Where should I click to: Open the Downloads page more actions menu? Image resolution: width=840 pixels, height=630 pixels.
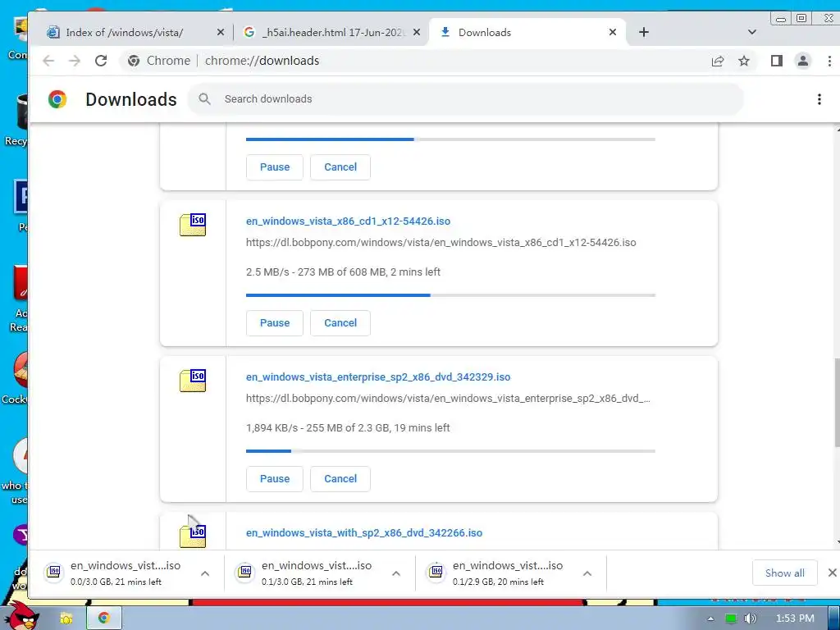tap(819, 99)
